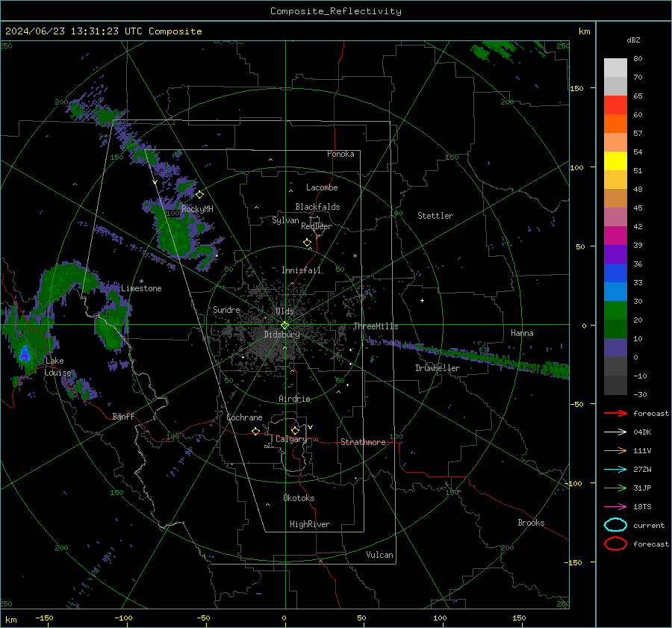Click the yellow 51 dBZ color swatch
Viewport: 672px width, 628px height.
[x=615, y=161]
